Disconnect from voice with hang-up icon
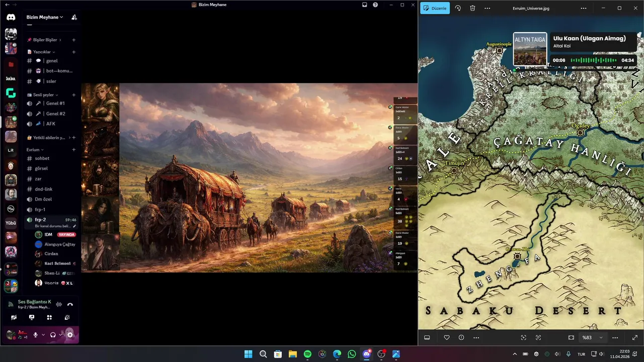This screenshot has height=362, width=644. (x=70, y=304)
